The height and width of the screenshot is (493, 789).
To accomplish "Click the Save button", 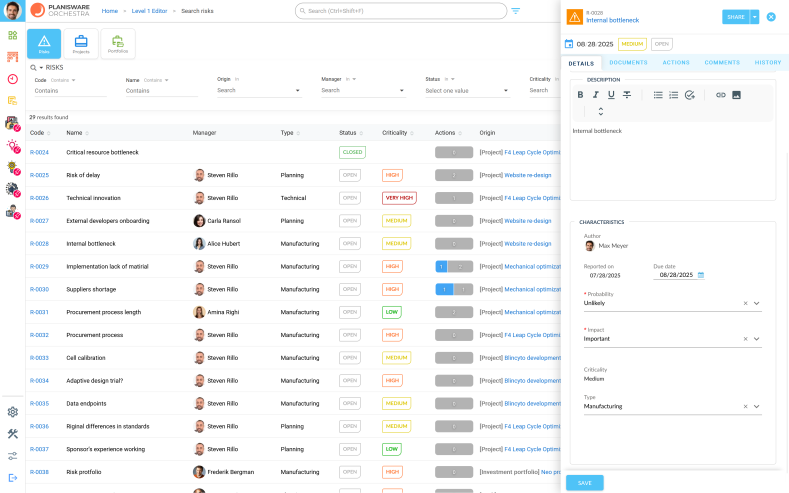I will 584,482.
